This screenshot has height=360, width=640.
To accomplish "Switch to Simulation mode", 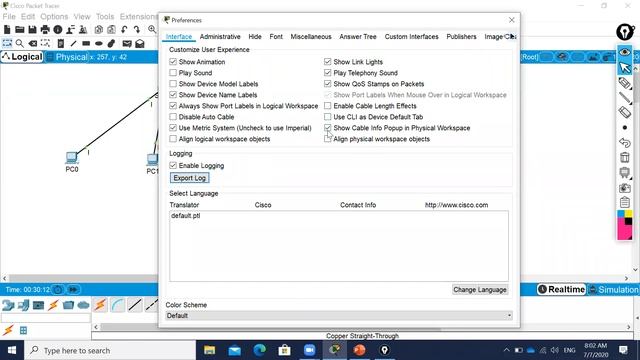I will coord(614,289).
